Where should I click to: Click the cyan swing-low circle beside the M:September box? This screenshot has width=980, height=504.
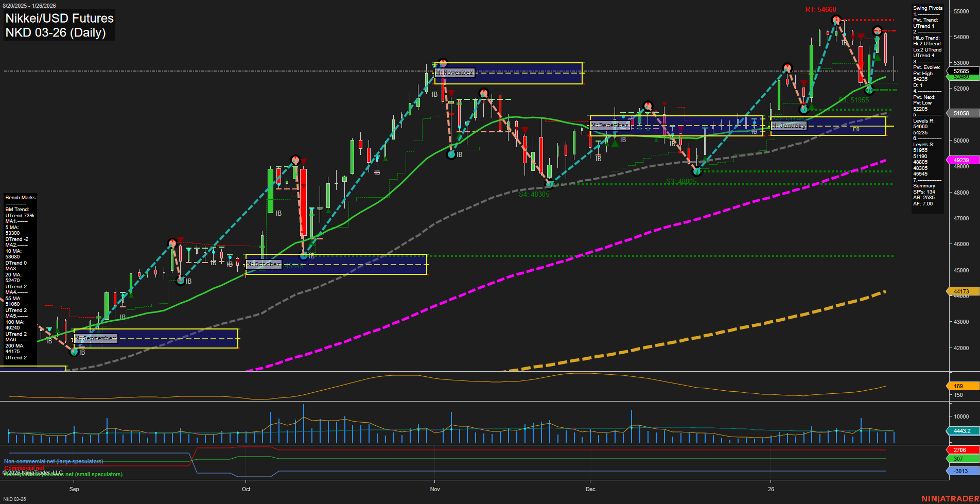coord(75,352)
